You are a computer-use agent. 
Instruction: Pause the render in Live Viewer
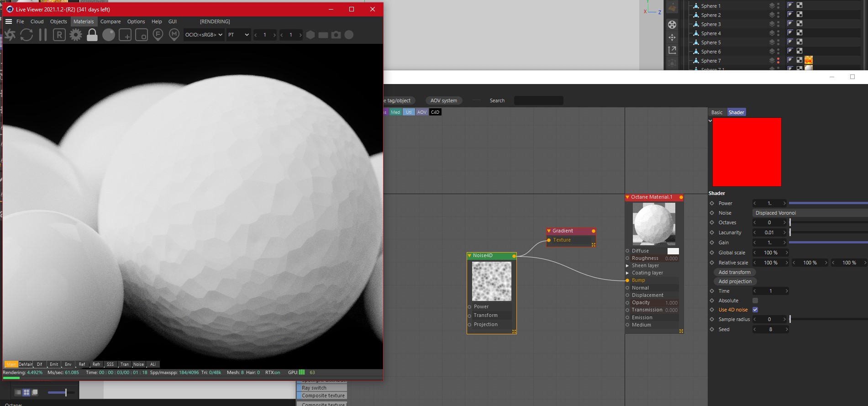[43, 35]
